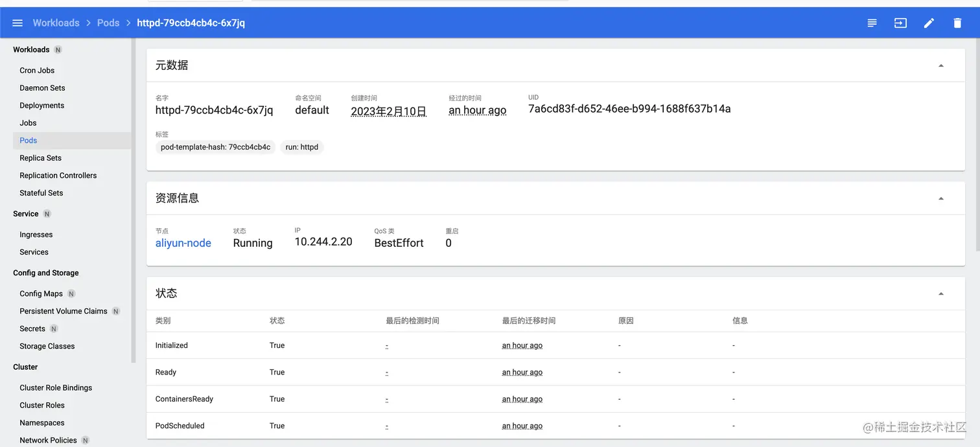The image size is (980, 447).
Task: Open Namespaces in sidebar
Action: tap(42, 422)
